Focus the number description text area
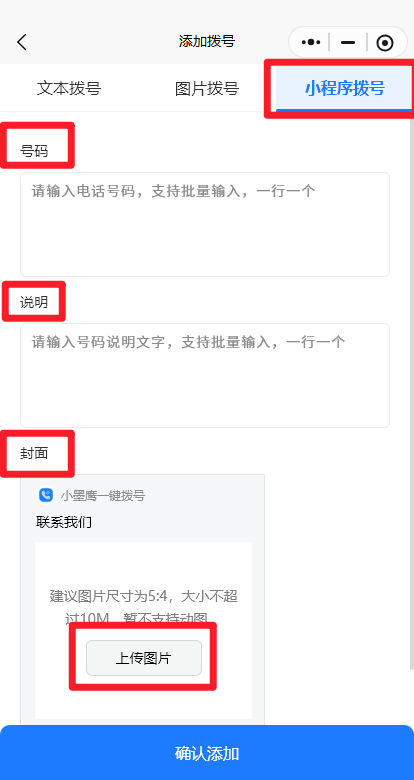 tap(205, 375)
